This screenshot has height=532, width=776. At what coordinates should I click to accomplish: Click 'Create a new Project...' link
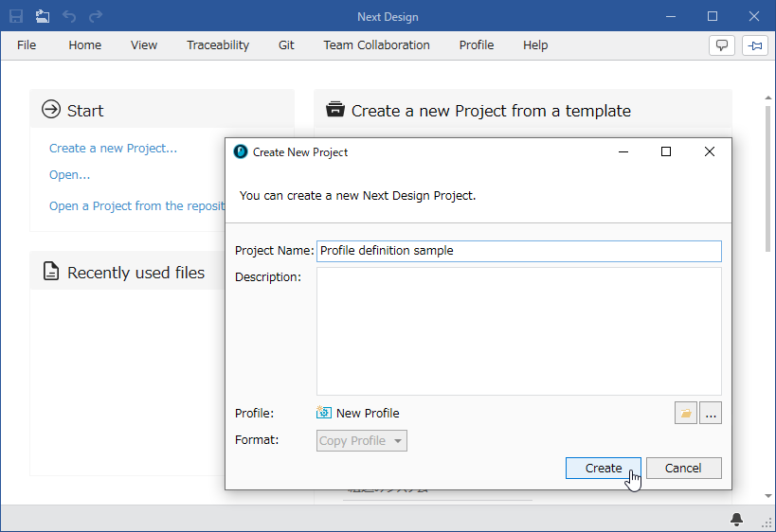coord(113,149)
